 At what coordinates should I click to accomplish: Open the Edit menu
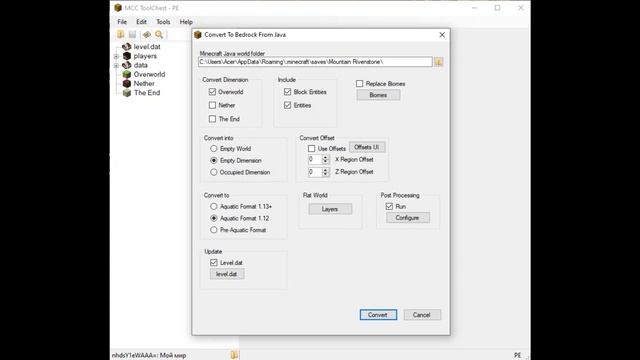coord(141,22)
